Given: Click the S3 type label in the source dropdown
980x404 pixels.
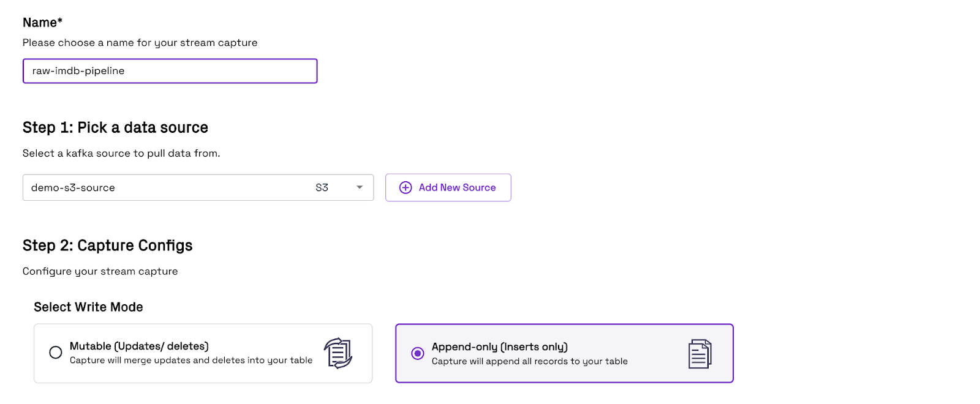Looking at the screenshot, I should tap(322, 188).
